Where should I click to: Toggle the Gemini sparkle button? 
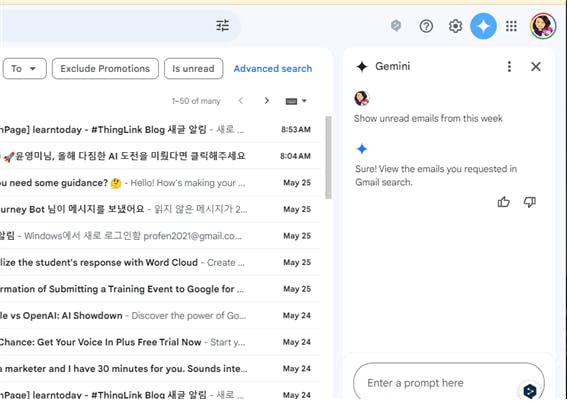483,26
